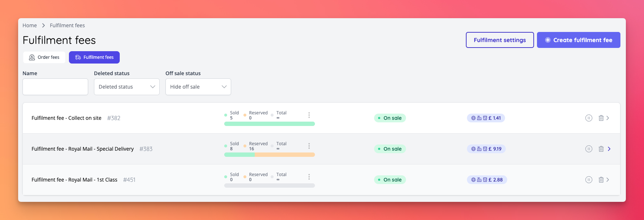Expand the Collect on site row chevron
The image size is (644, 220).
coord(608,118)
